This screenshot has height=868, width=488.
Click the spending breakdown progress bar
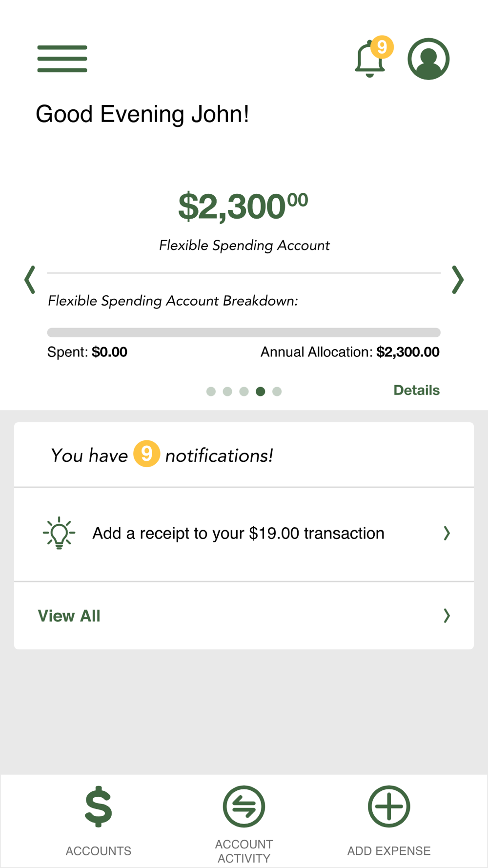click(244, 332)
